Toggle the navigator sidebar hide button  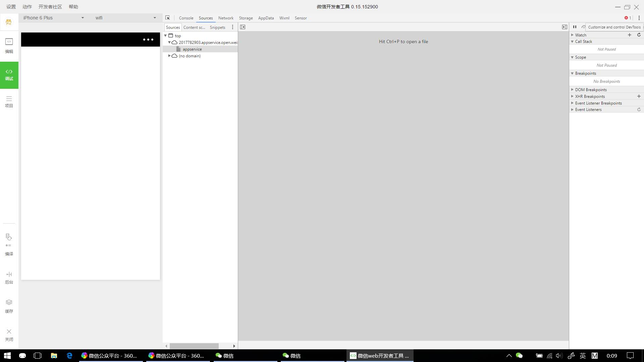pos(243,27)
